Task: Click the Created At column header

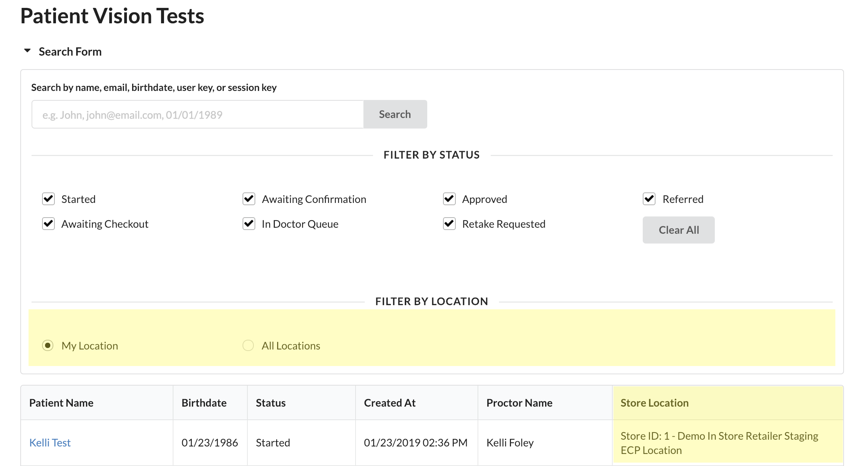Action: (390, 403)
